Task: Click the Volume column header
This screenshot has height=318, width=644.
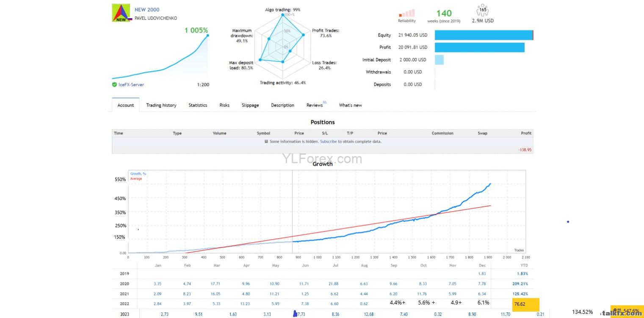Action: [x=219, y=133]
